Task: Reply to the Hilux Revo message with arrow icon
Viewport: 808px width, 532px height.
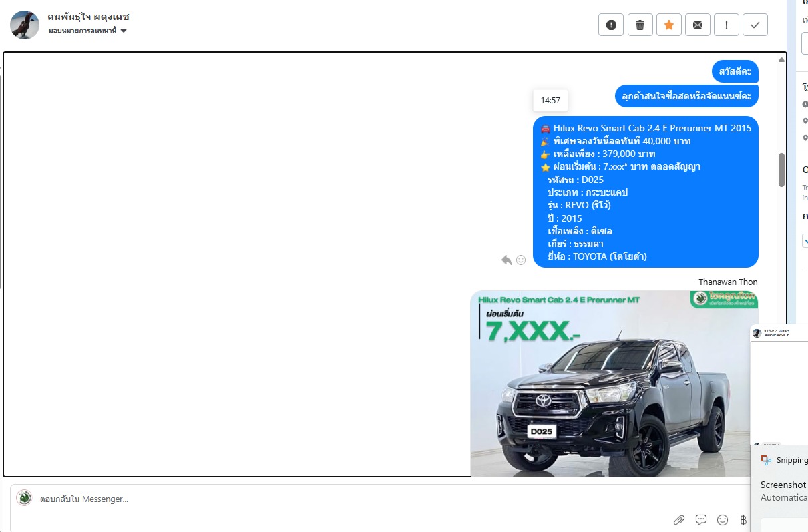Action: point(507,260)
